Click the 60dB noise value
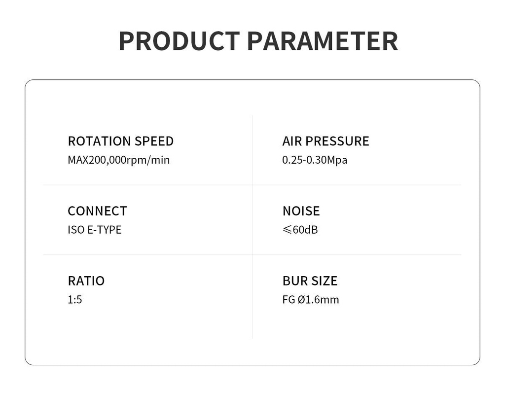Viewport: 505px width, 420px height. 305,230
